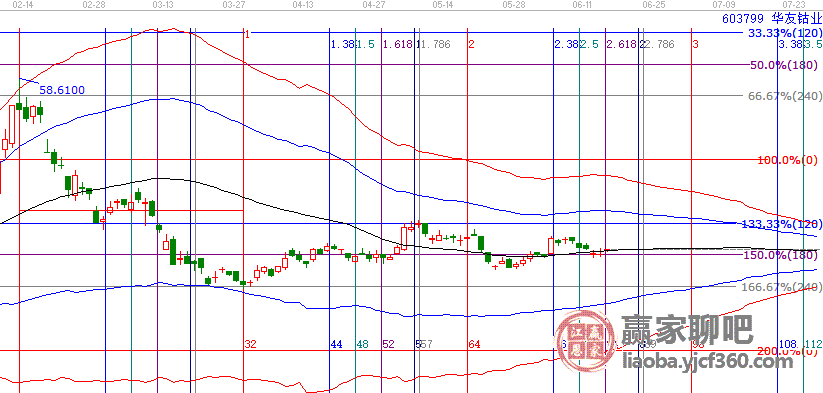This screenshot has height=393, width=823.
Task: Click the 58.6100 high price label
Action: (62, 90)
